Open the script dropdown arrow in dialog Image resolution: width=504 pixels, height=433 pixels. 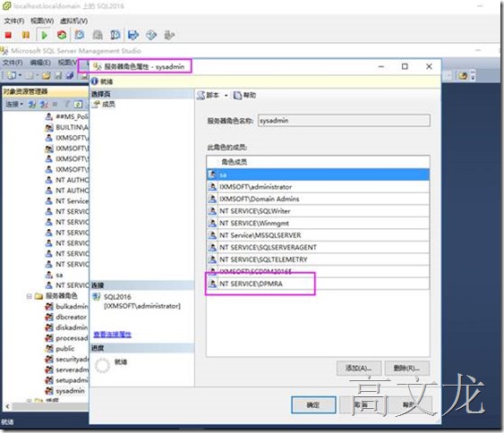[226, 96]
